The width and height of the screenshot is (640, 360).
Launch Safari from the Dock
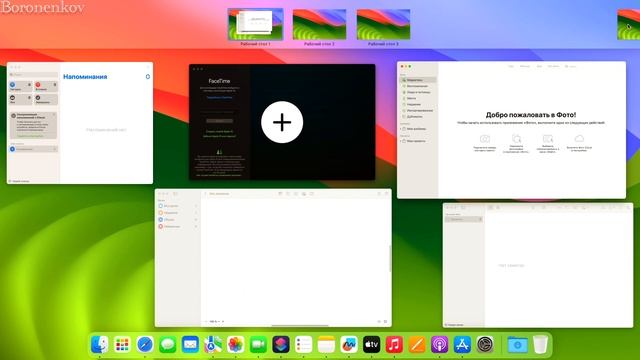(145, 345)
